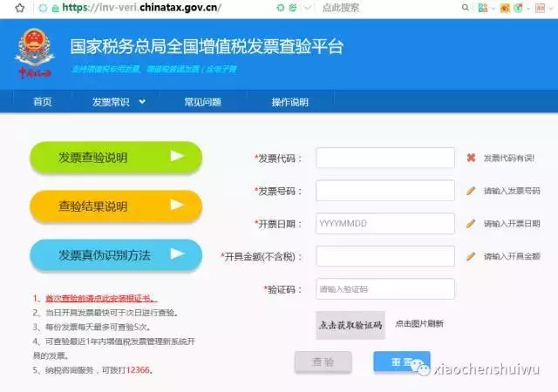Viewport: 558px width, 392px height.
Task: Focus the 发票号码 input field
Action: [385, 190]
